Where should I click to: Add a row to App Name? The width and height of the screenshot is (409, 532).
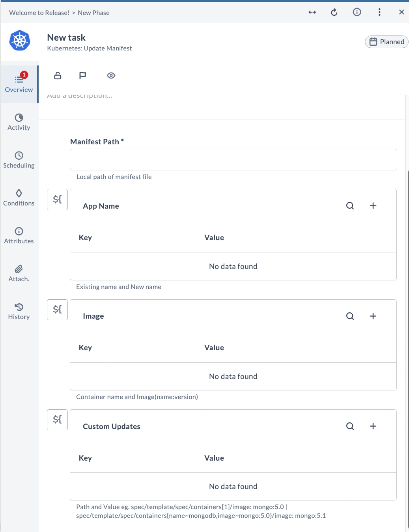tap(373, 206)
